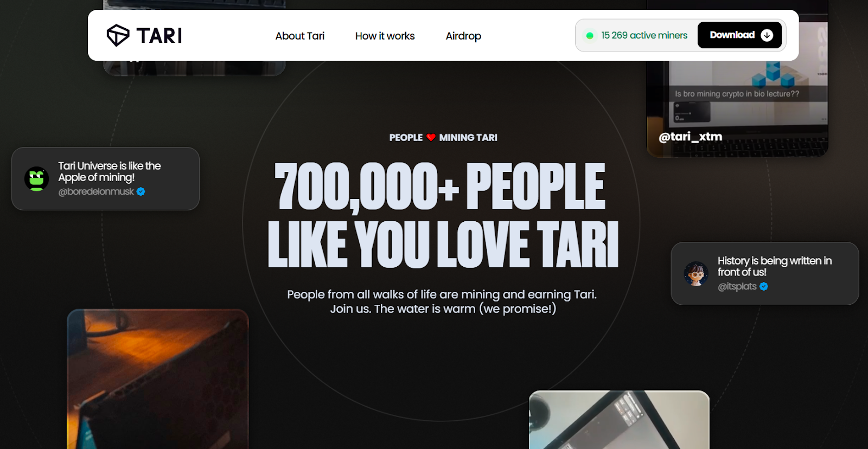The image size is (868, 449).
Task: Click the verified badge next to @boredelonmusk
Action: [x=141, y=191]
